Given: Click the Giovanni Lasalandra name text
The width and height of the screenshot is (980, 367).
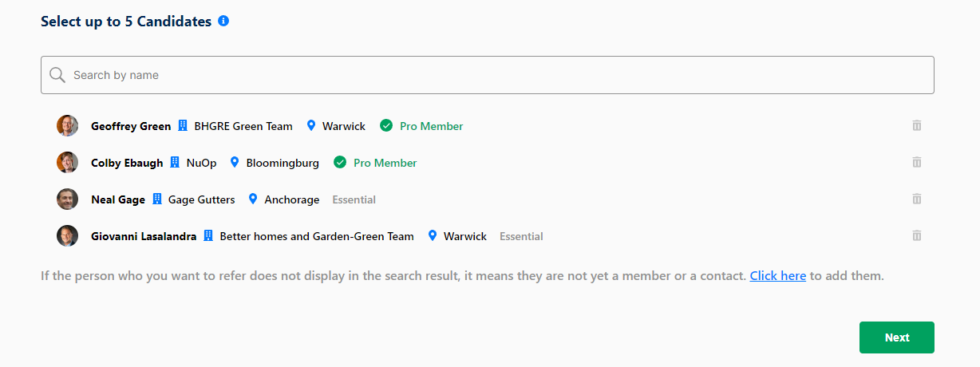Looking at the screenshot, I should tap(144, 236).
